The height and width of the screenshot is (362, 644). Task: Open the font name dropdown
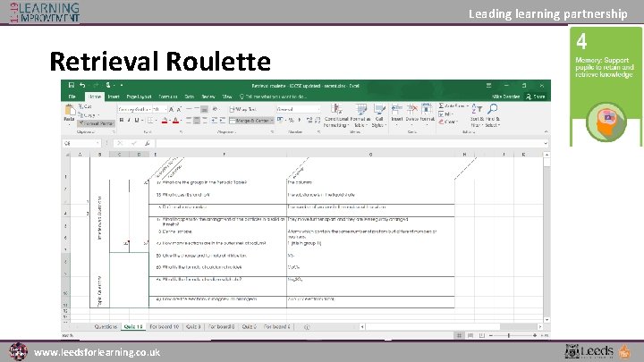click(148, 110)
